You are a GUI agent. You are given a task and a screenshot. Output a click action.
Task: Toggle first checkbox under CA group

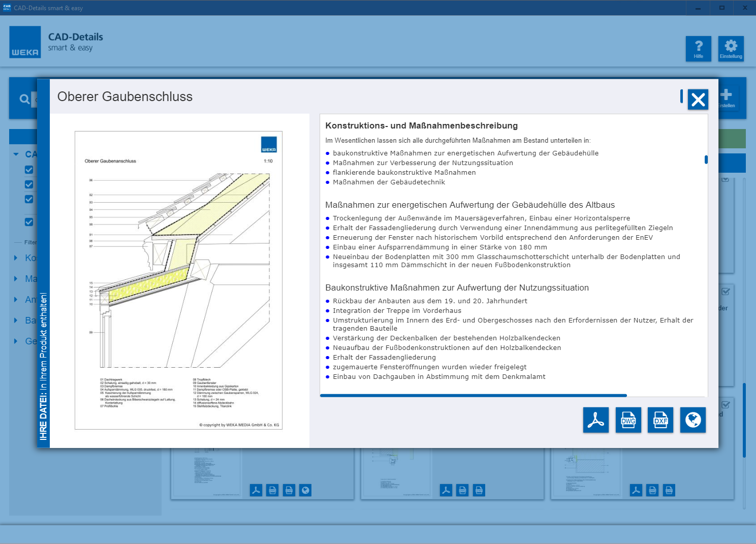[29, 170]
